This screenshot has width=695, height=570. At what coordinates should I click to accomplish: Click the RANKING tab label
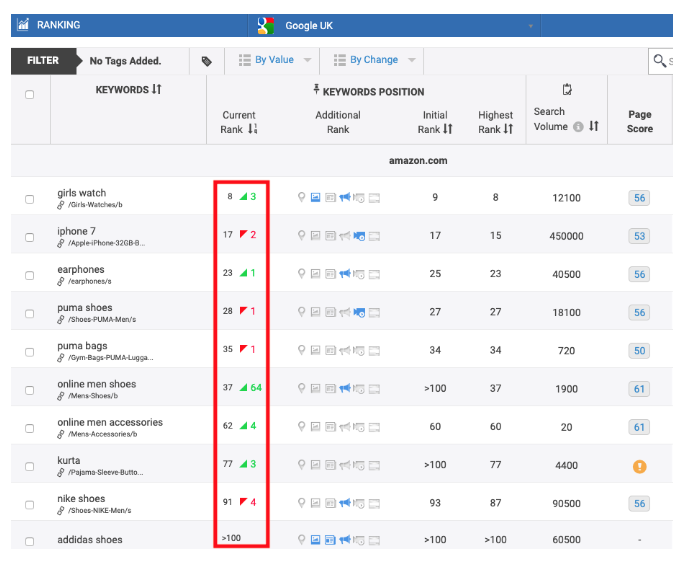(59, 25)
